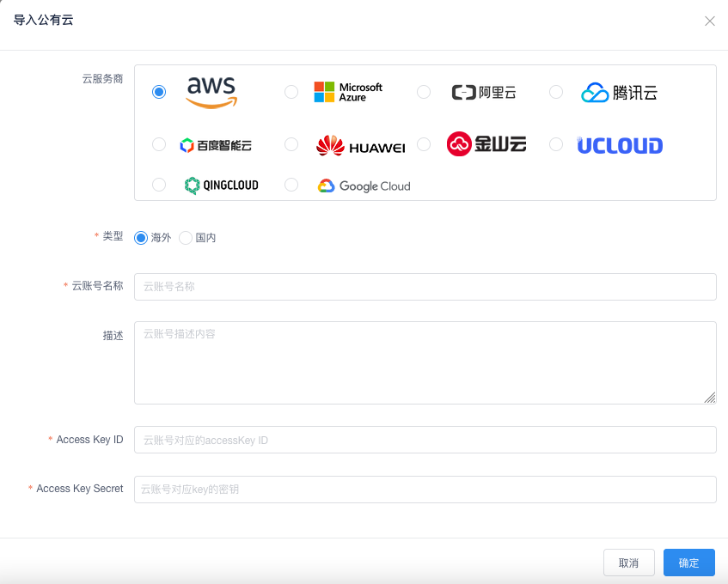Select the AWS cloud provider logo
The height and width of the screenshot is (584, 728).
210,91
